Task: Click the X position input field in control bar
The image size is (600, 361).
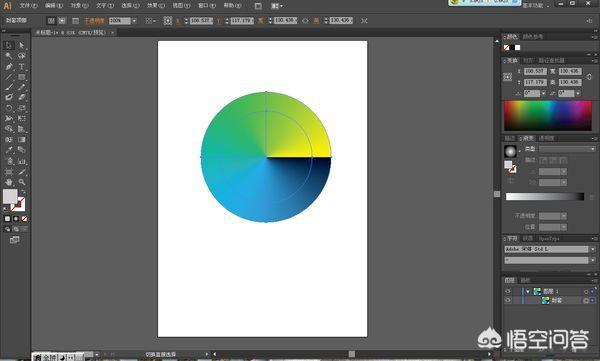Action: (x=201, y=21)
